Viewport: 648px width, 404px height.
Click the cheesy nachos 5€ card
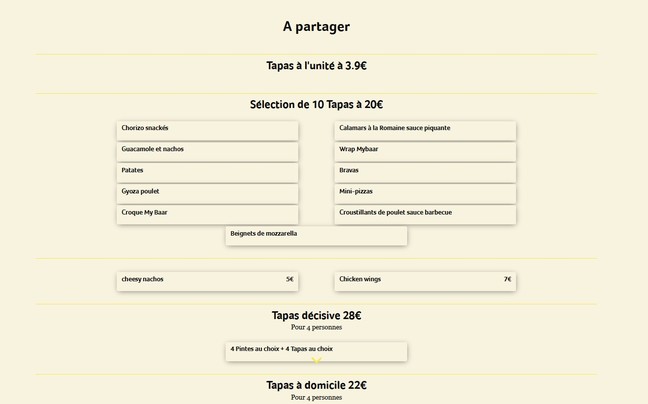(207, 281)
